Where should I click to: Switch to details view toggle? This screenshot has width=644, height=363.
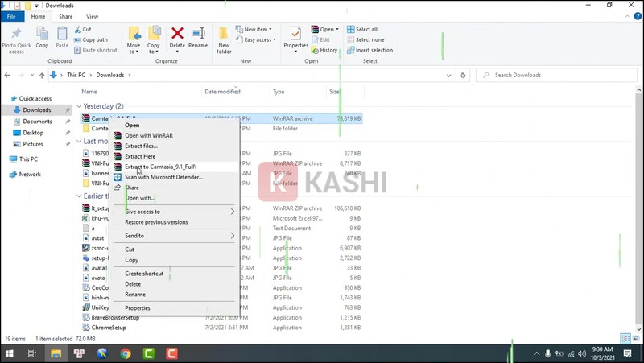click(625, 338)
